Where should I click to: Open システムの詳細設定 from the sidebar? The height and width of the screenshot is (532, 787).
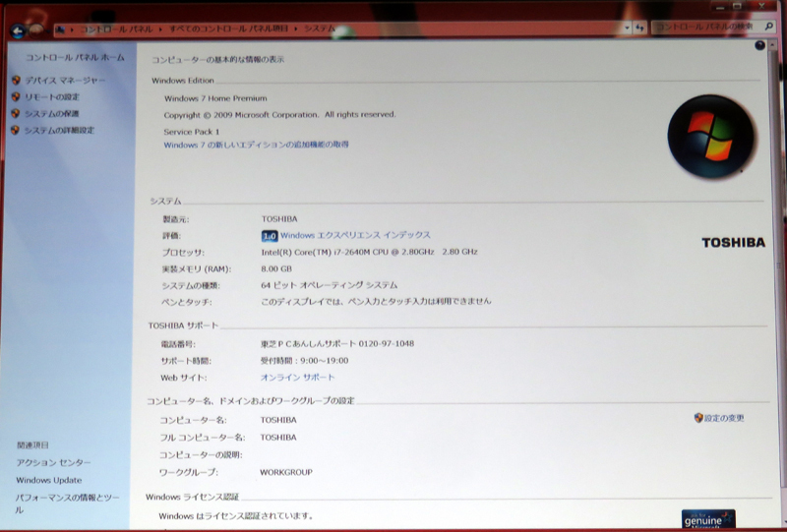(x=59, y=130)
